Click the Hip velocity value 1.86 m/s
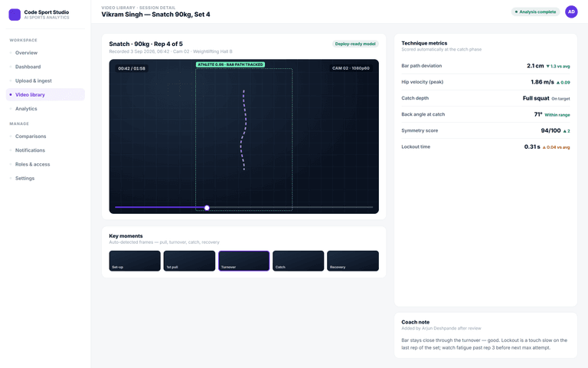588x368 pixels. (x=542, y=82)
